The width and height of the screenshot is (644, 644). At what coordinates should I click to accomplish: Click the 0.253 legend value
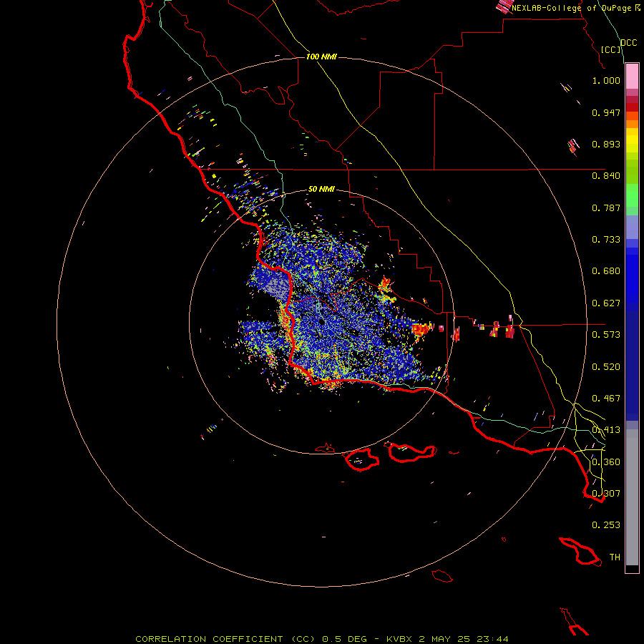[x=606, y=525]
